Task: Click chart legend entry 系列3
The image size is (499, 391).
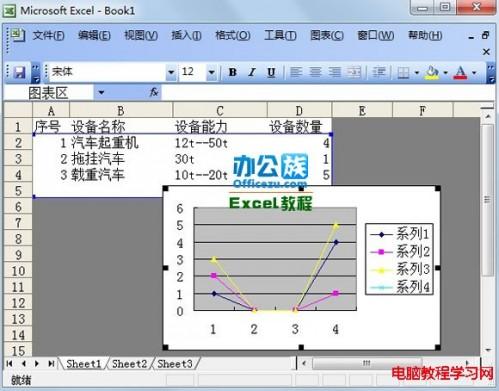Action: [x=400, y=269]
